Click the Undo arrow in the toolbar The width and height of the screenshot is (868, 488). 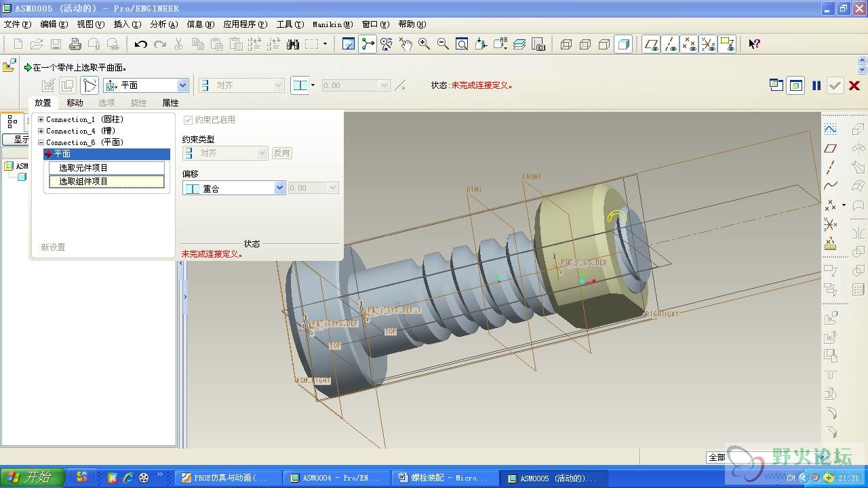tap(140, 44)
